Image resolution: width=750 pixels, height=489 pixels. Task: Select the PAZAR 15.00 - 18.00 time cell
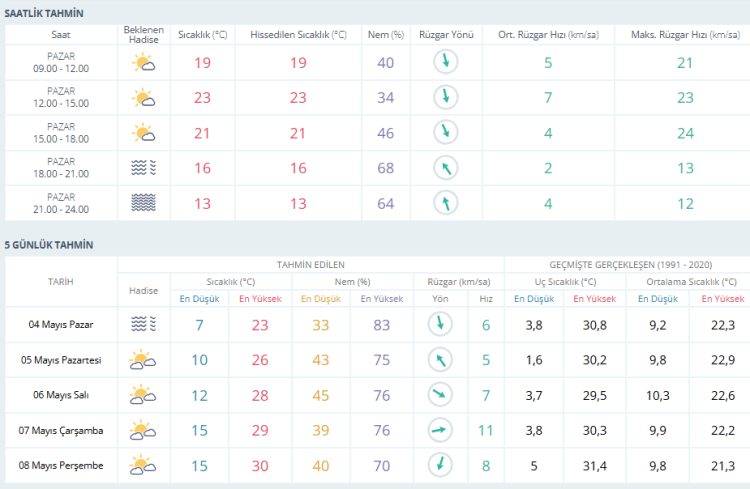point(61,133)
